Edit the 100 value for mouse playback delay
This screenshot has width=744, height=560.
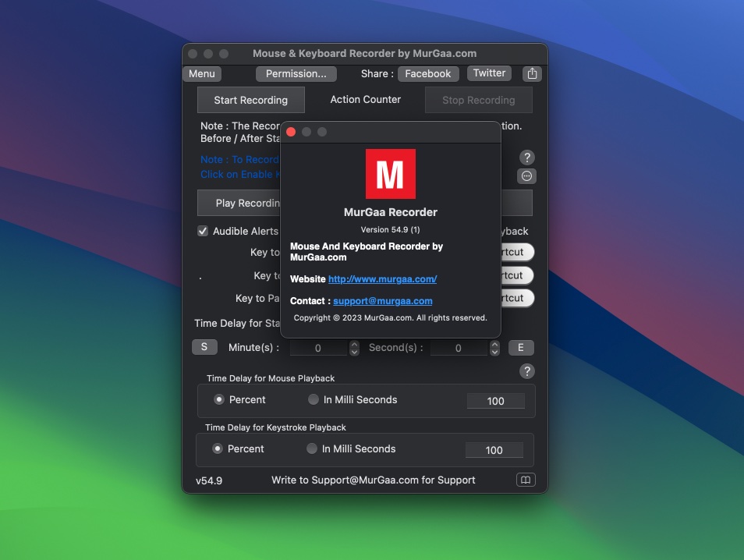495,401
